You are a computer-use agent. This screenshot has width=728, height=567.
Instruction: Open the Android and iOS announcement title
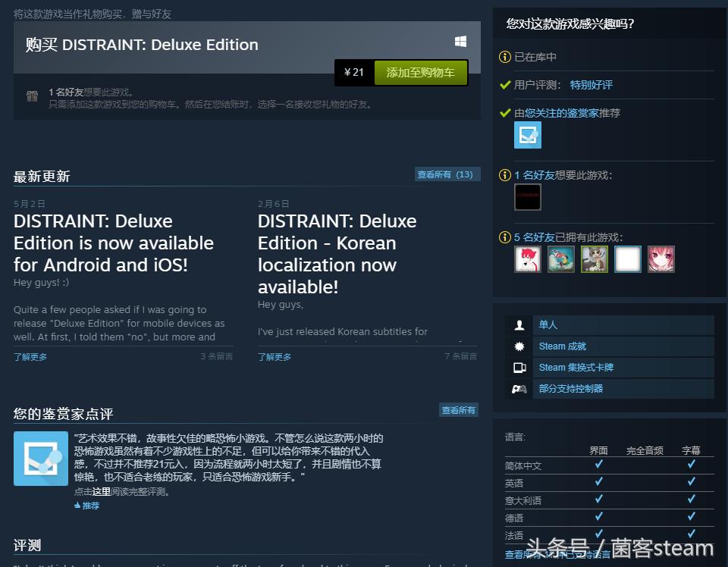click(x=114, y=243)
